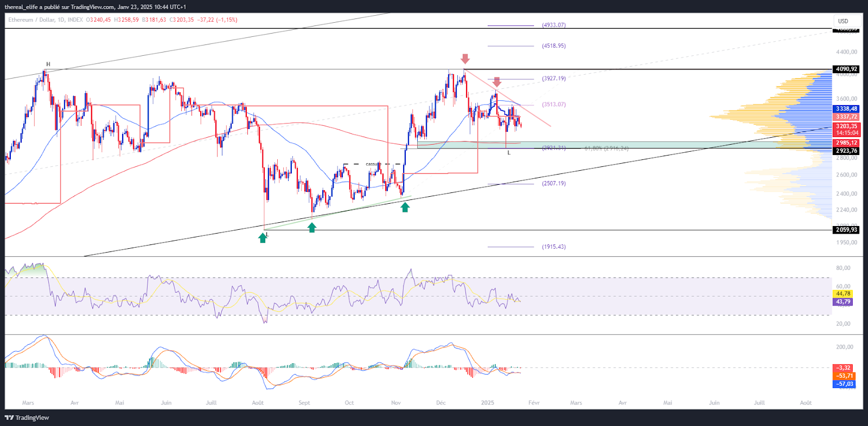Click the 2240,00 price axis label
This screenshot has width=868, height=426.
846,210
